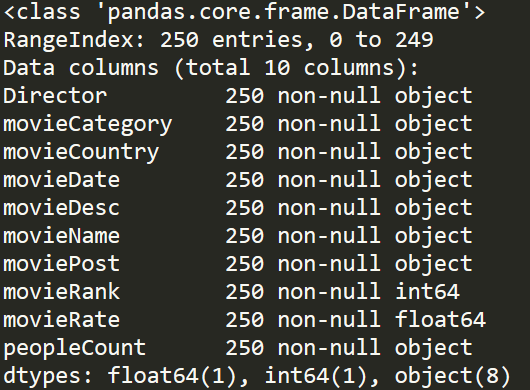Click the int64 dtype of movieRank
Viewport: 530px width, 390px height.
[x=427, y=292]
